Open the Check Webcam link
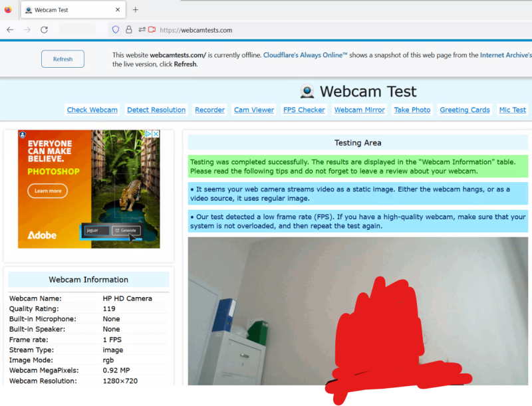The image size is (532, 406). 92,110
